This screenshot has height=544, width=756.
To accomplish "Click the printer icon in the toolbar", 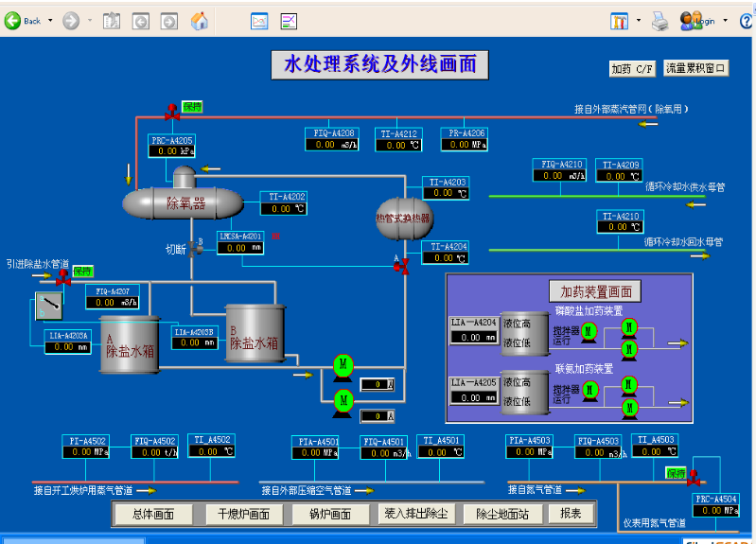I will pos(660,21).
